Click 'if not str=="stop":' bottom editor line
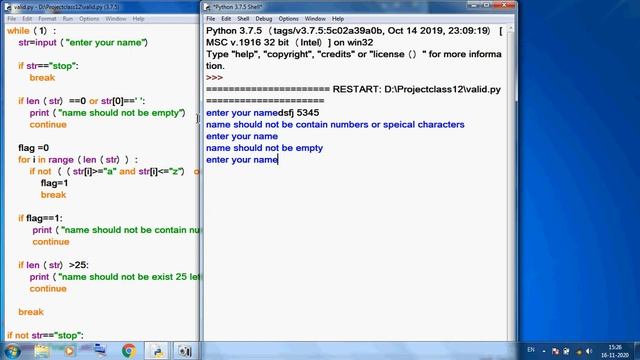Screen dimensions: 640x360 [x=45, y=335]
